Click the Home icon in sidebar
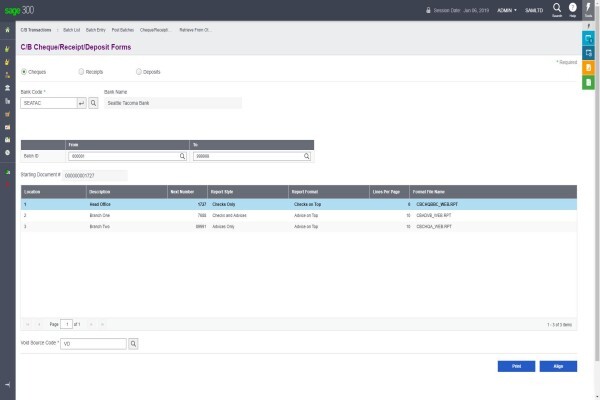Screen dimensions: 600x400 click(x=7, y=30)
